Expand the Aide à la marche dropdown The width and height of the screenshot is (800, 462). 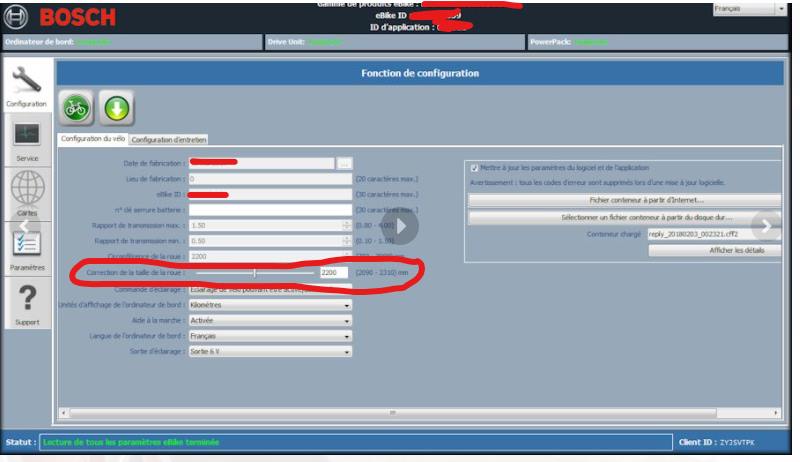(270, 321)
